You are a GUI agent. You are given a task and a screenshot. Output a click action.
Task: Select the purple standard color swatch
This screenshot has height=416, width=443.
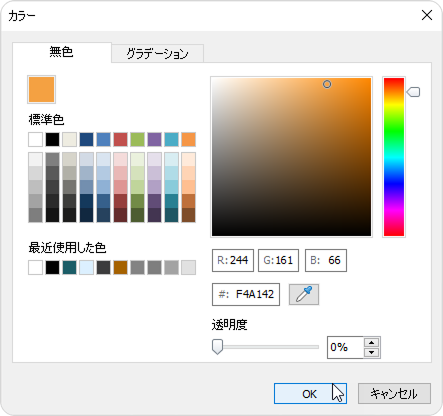154,139
